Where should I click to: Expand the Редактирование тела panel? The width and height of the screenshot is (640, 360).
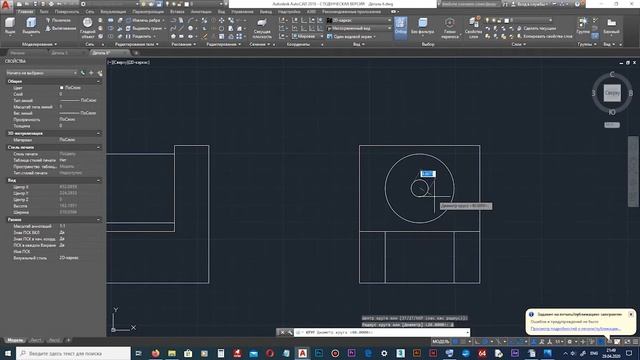[137, 44]
